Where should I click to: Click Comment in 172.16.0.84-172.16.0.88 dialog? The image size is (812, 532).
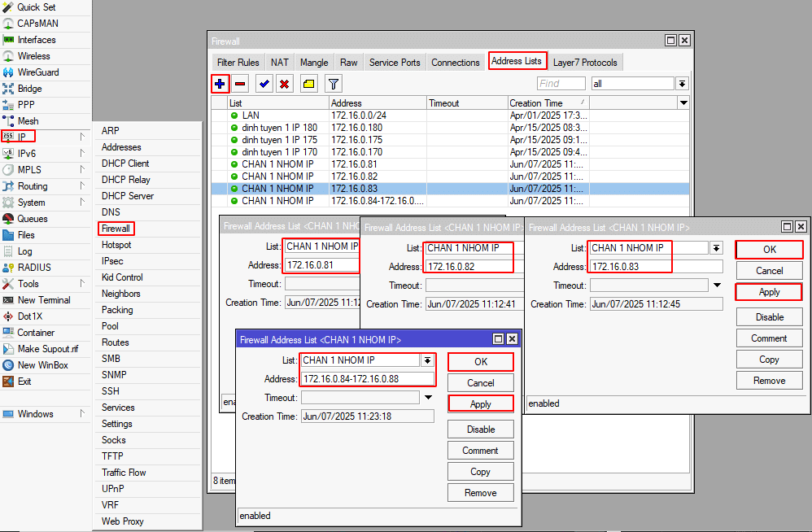coord(481,451)
